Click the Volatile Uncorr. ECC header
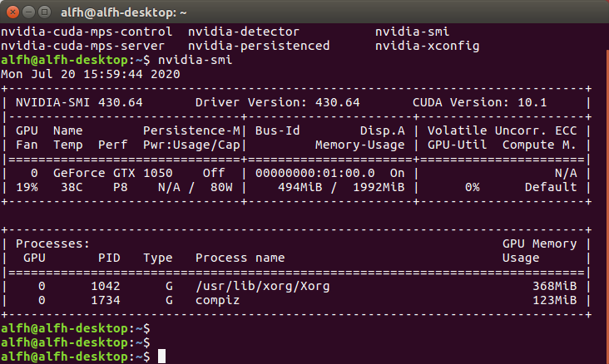609x364 pixels. [503, 130]
